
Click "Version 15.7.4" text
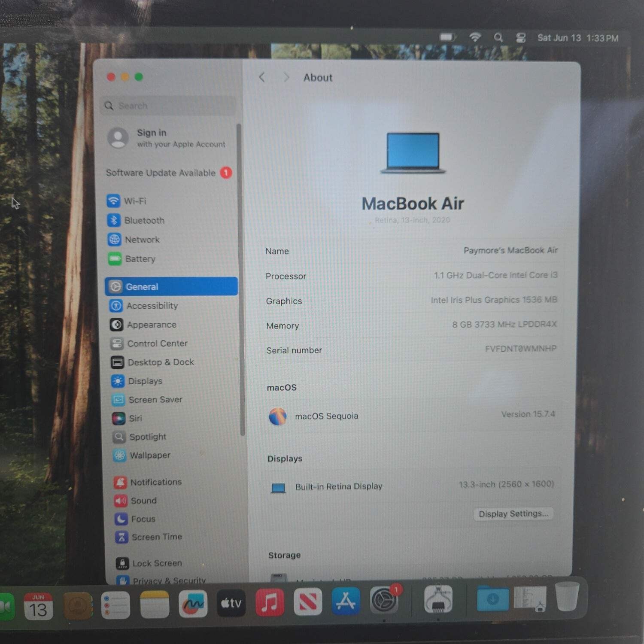pos(528,414)
